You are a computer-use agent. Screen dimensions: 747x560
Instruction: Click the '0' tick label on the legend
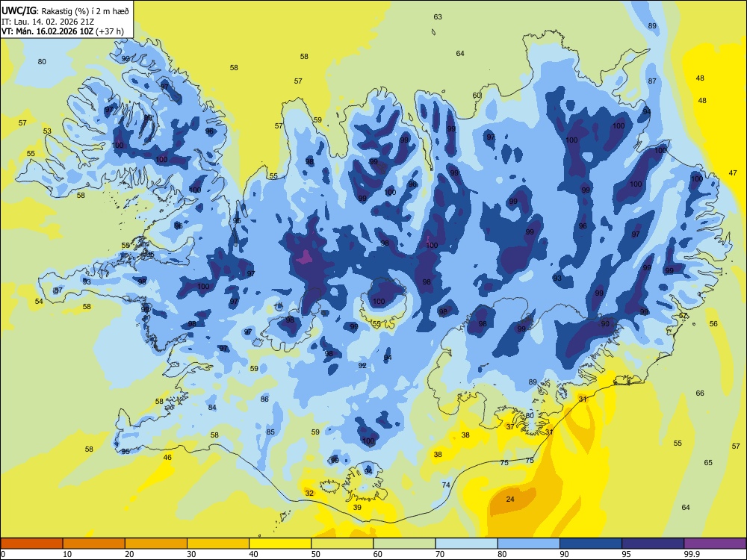(3, 554)
